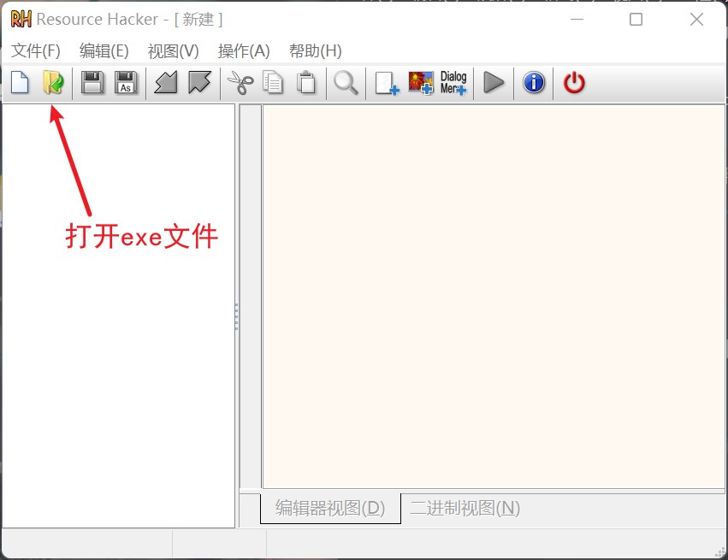The width and height of the screenshot is (728, 560).
Task: Click the up-right arrow toolbar icon
Action: pos(199,83)
